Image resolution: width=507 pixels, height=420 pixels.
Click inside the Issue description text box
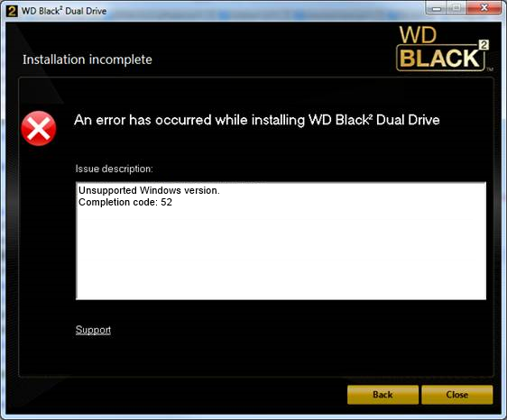click(x=281, y=241)
